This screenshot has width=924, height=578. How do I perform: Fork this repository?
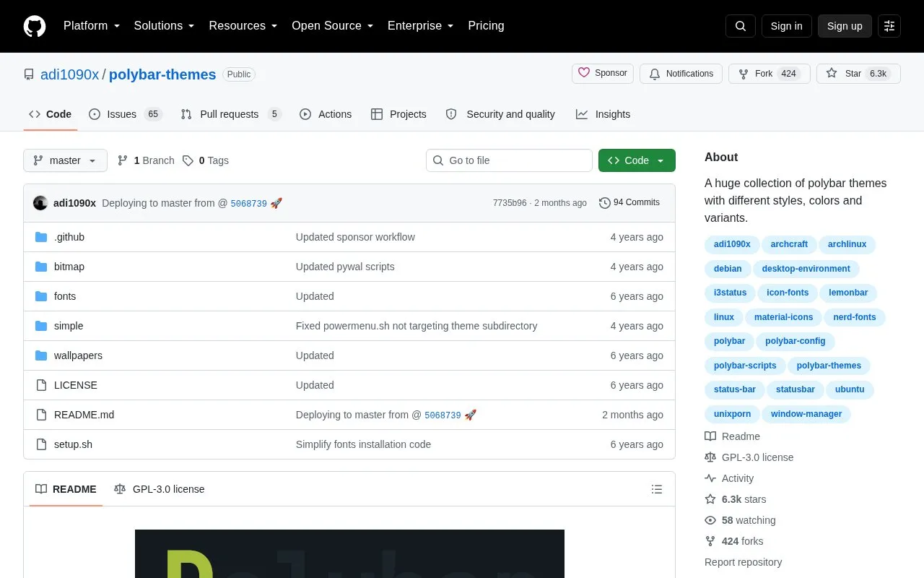point(770,74)
